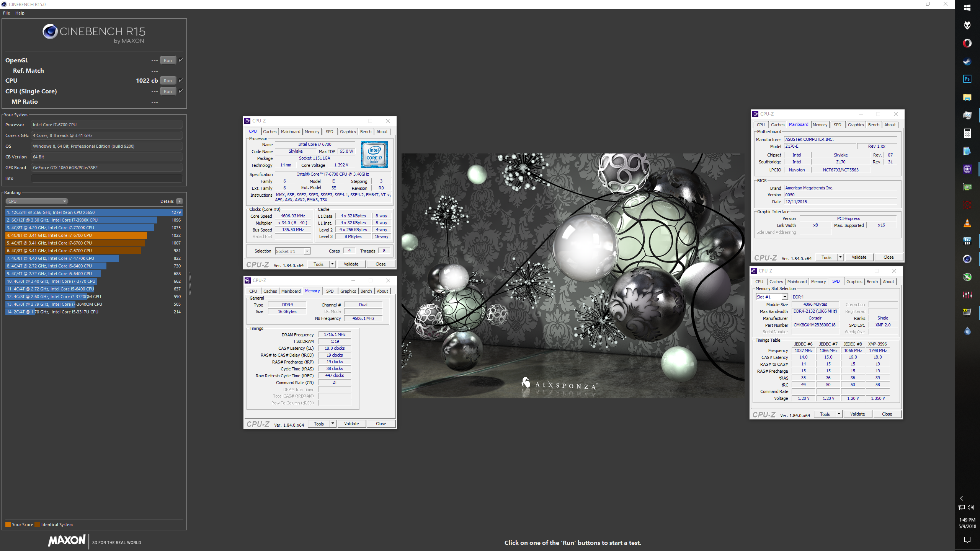Open the Windows Start button
This screenshot has width=980, height=551.
click(967, 7)
